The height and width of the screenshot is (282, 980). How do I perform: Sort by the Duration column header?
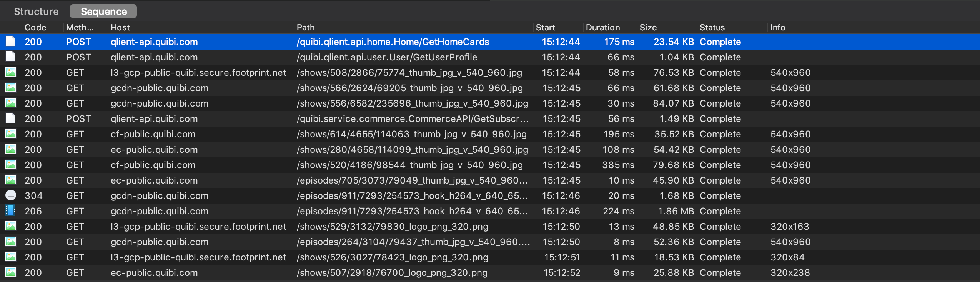[602, 27]
